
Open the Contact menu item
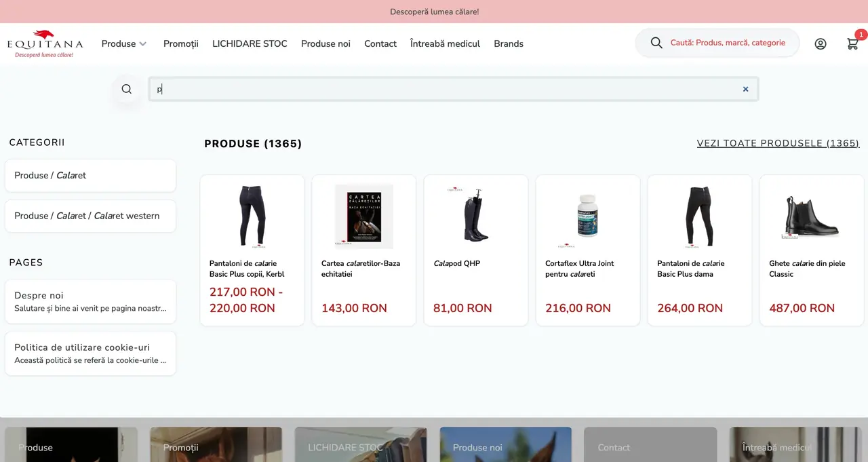(380, 43)
